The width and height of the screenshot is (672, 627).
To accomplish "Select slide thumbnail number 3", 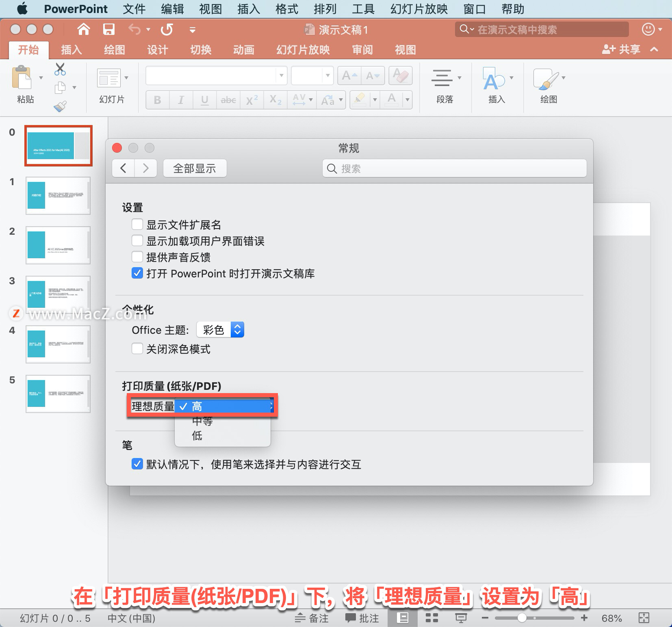I will click(x=58, y=294).
